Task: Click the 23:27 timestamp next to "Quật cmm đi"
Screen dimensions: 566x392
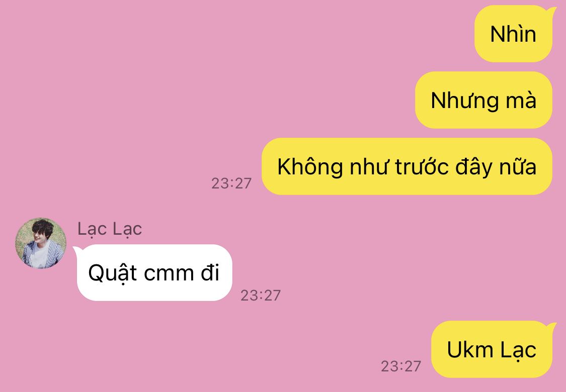Action: click(x=261, y=296)
